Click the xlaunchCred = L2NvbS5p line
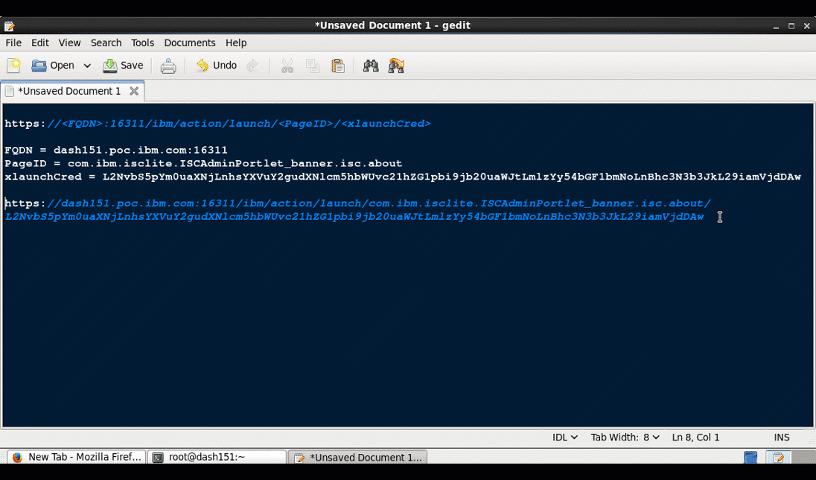This screenshot has width=816, height=480. [403, 177]
